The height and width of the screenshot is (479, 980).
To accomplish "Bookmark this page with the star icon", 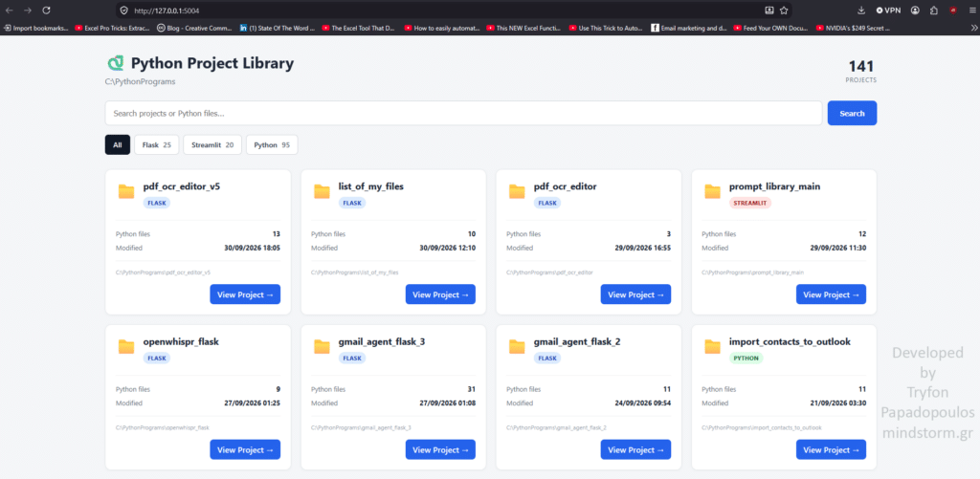I will click(784, 10).
